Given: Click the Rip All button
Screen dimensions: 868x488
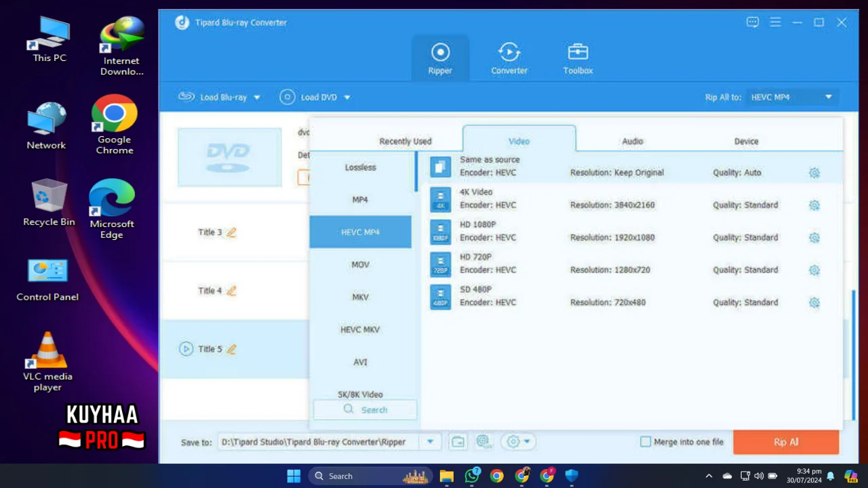Looking at the screenshot, I should (786, 442).
